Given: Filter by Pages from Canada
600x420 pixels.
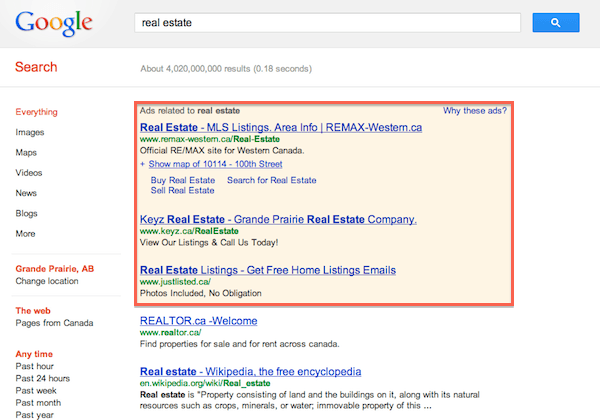Looking at the screenshot, I should tap(55, 324).
